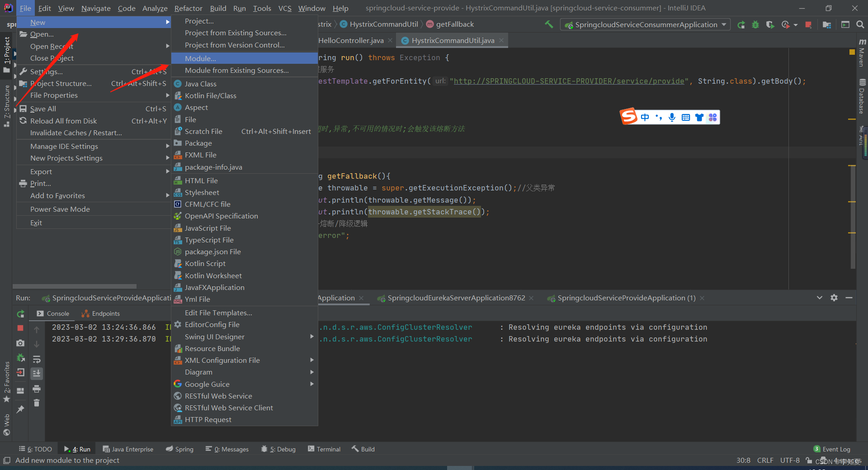Screen dimensions: 868x470
Task: Pin the Run tool window tab
Action: (21, 408)
